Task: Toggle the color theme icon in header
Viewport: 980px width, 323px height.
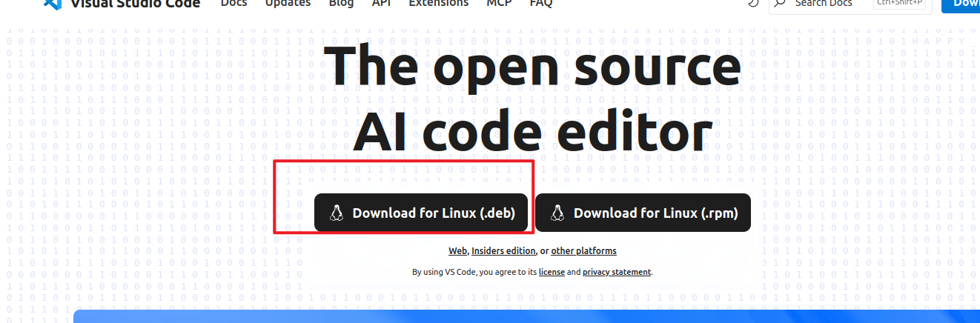Action: click(754, 3)
